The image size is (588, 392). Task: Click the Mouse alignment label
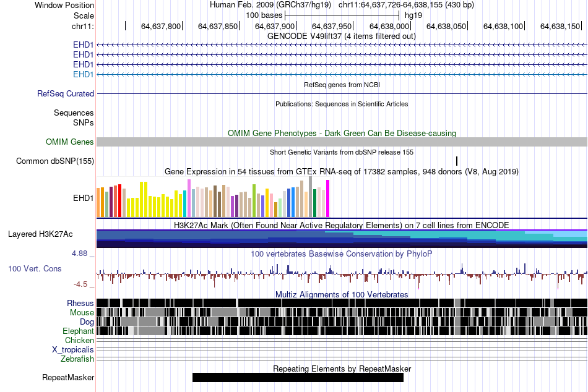82,313
